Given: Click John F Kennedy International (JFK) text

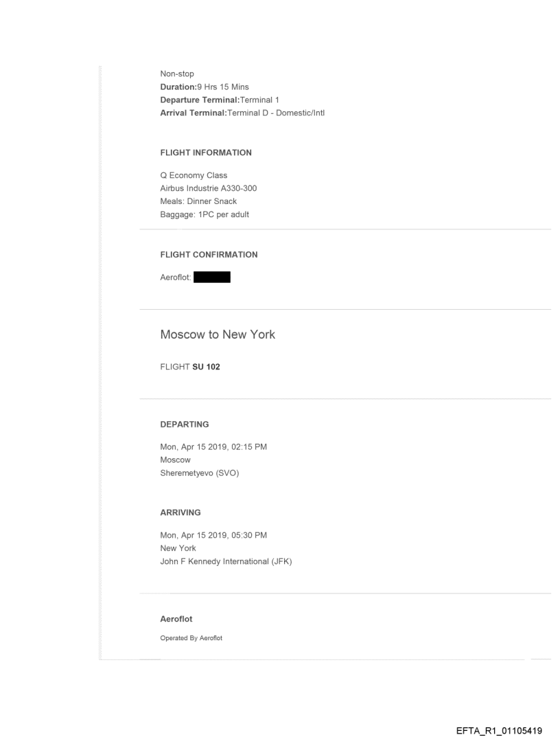Looking at the screenshot, I should [x=226, y=560].
